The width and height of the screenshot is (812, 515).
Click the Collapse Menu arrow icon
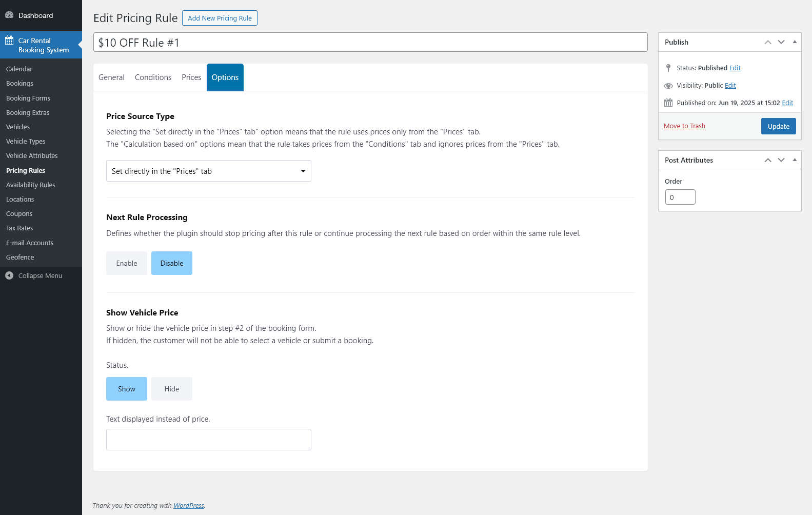pos(9,275)
